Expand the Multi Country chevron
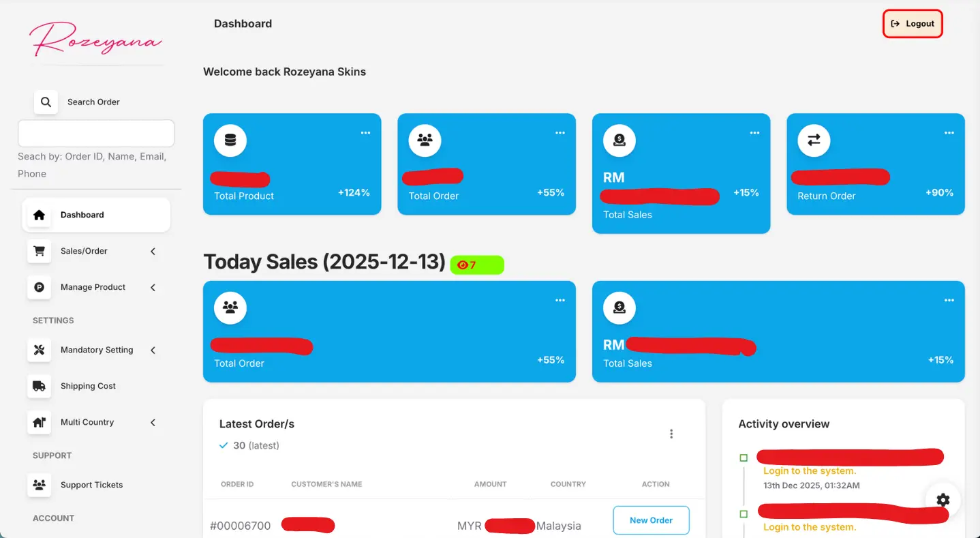Image resolution: width=980 pixels, height=538 pixels. pos(153,423)
